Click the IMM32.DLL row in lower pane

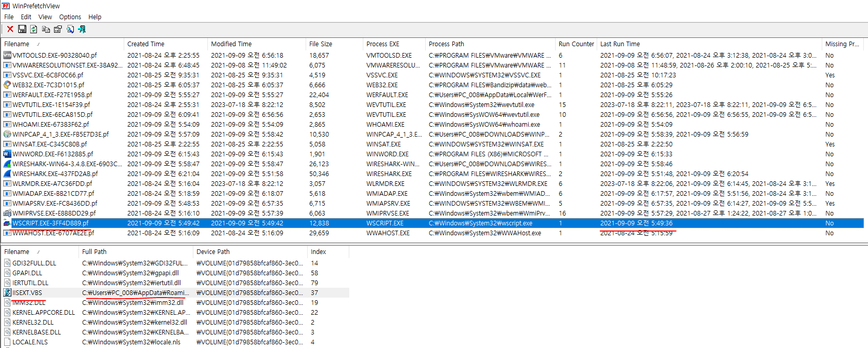[175, 303]
